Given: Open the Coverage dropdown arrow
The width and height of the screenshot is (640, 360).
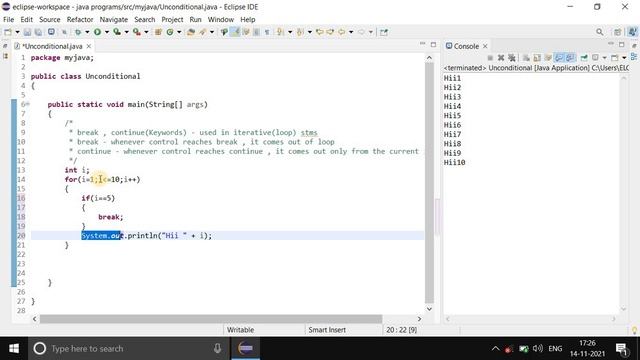Looking at the screenshot, I should click(x=127, y=32).
